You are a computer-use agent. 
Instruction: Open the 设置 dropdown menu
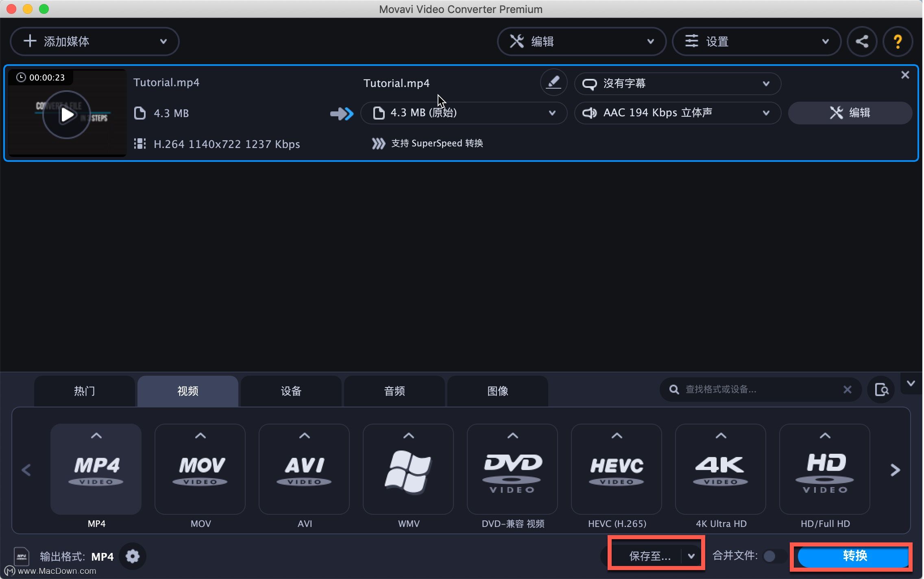coord(756,41)
